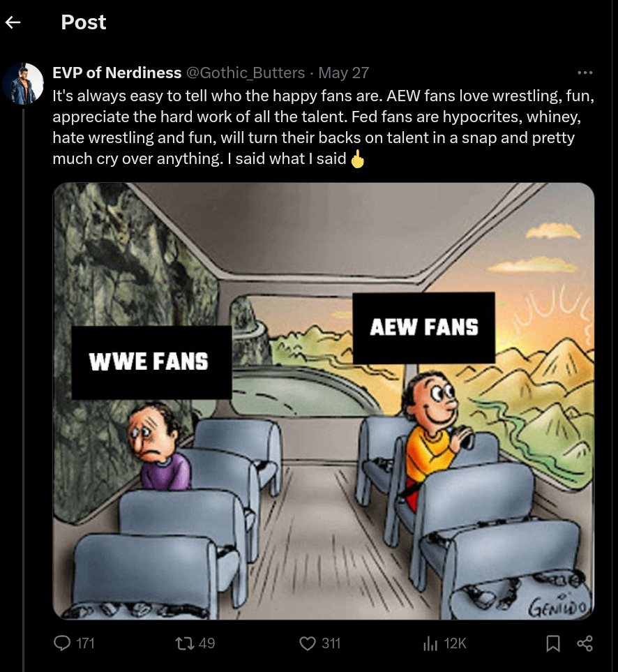This screenshot has width=618, height=672.
Task: Visit the @Gothic_Butters handle link
Action: 246,73
